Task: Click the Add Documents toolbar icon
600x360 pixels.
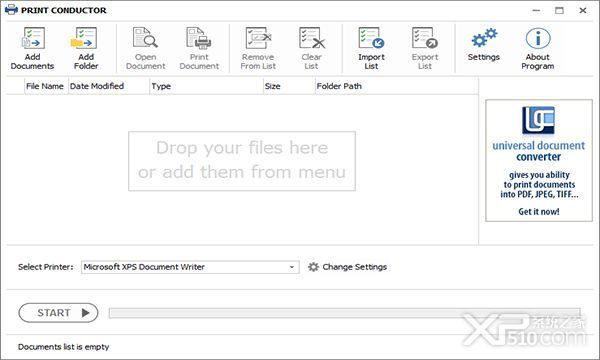Action: 33,38
